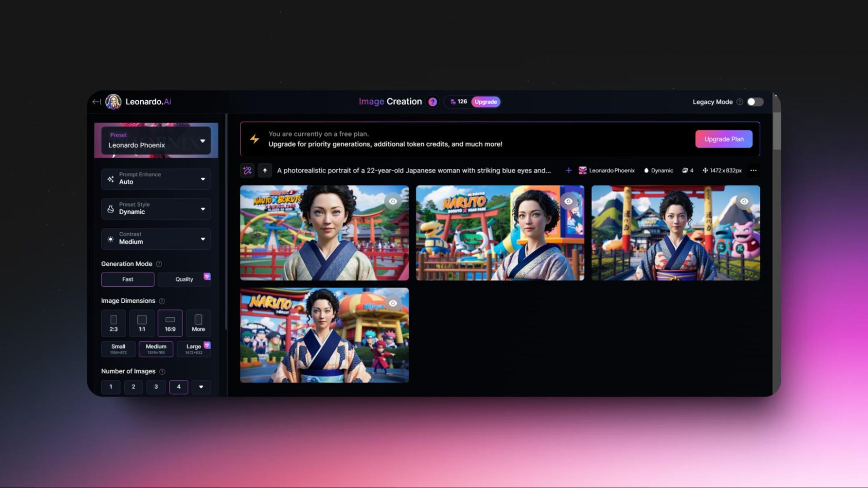Select Large image size option
The width and height of the screenshot is (868, 488).
click(194, 348)
